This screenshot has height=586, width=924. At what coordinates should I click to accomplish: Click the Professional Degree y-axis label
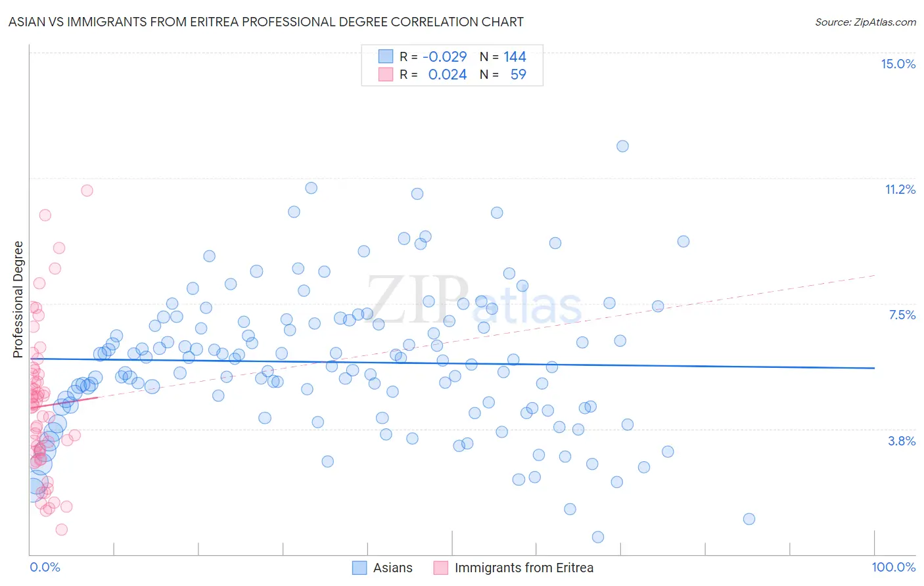point(18,299)
